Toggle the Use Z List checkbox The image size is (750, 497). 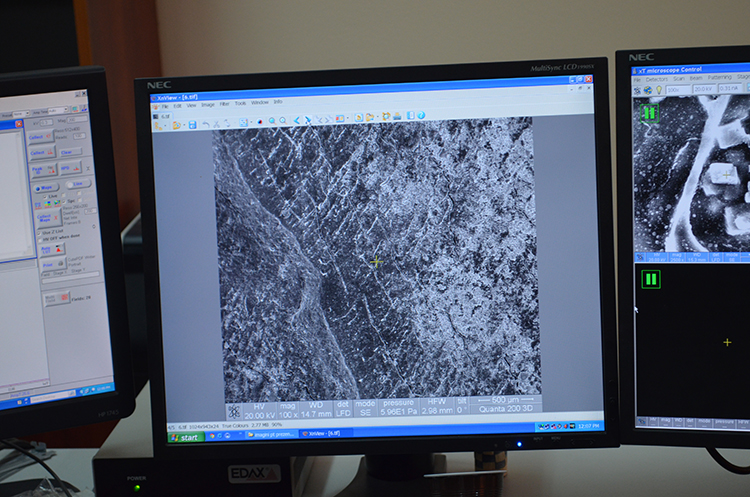tap(39, 233)
